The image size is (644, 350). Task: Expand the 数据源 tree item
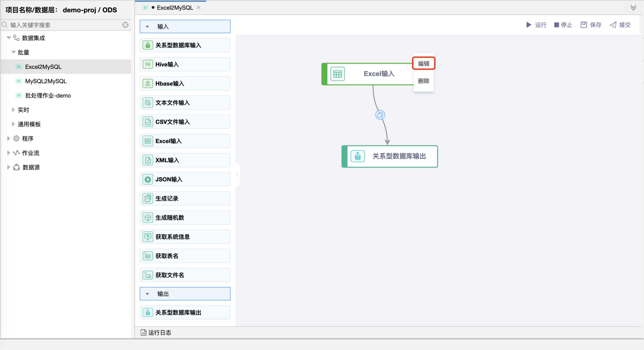(x=8, y=167)
